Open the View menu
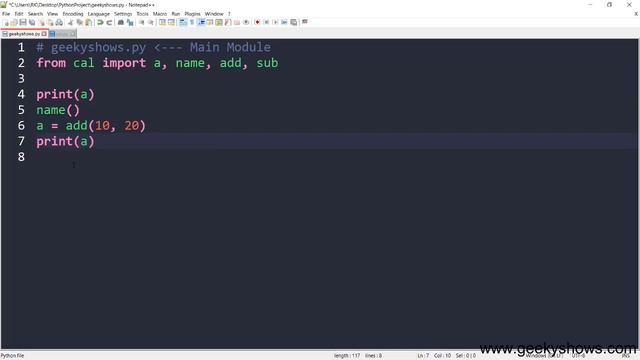The image size is (640, 360). tap(52, 14)
